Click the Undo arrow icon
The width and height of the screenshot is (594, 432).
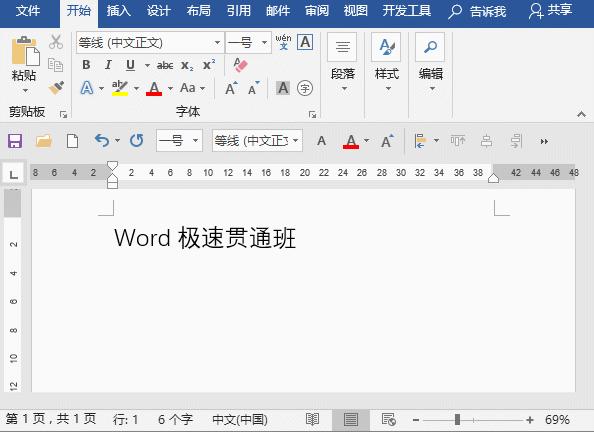tap(102, 141)
